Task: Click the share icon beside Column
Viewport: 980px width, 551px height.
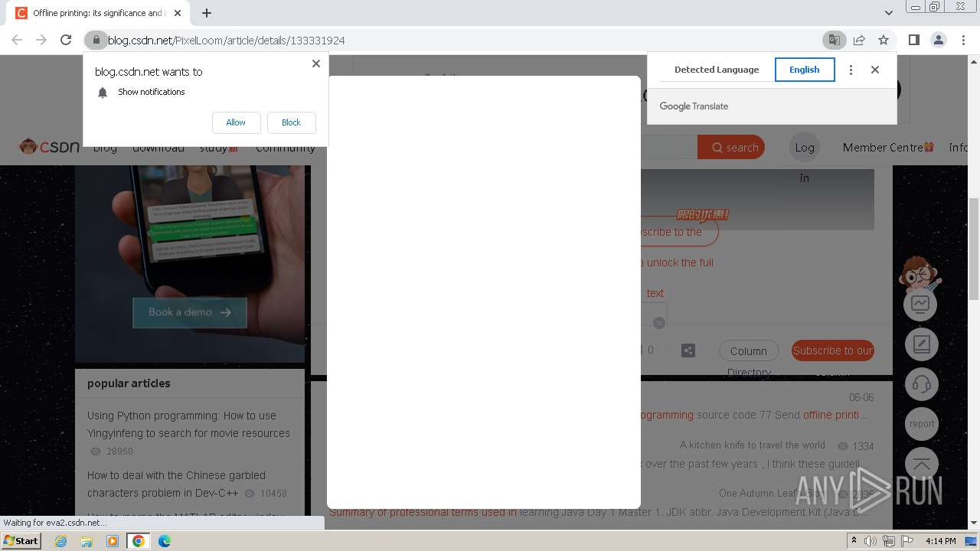Action: [688, 350]
